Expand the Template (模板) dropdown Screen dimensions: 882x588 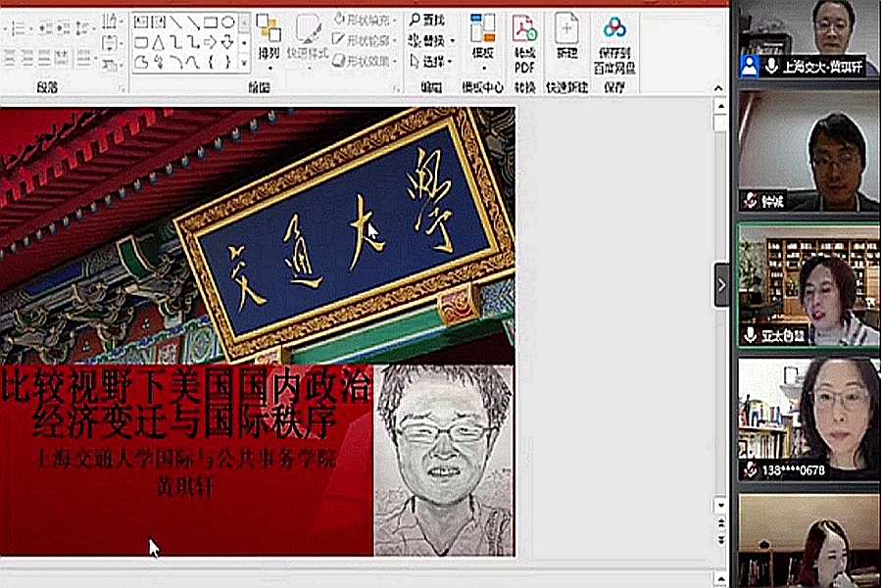pos(482,69)
